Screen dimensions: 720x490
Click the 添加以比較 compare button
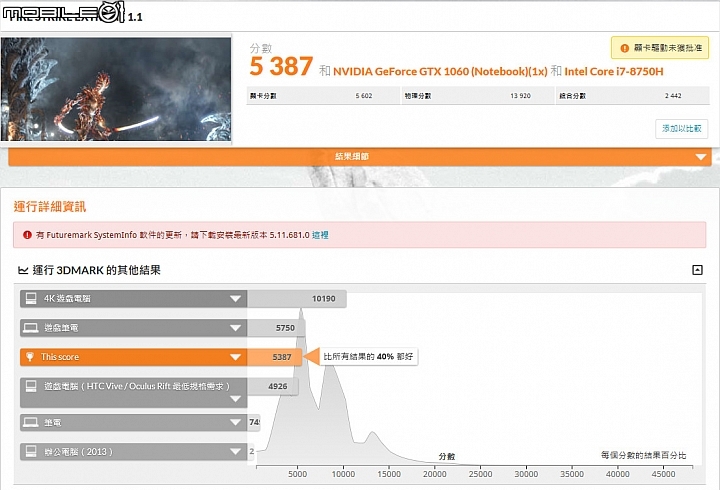(x=681, y=129)
